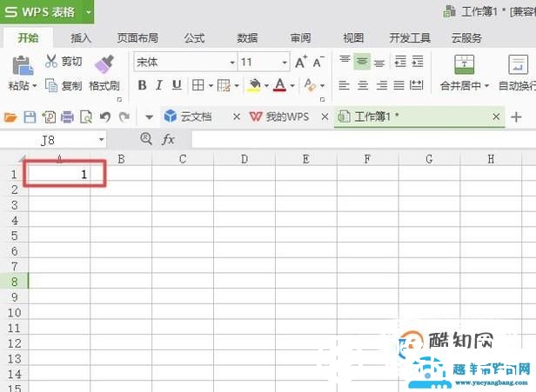Click the distributed alignment icon
Image resolution: width=536 pixels, height=392 pixels.
click(x=416, y=85)
